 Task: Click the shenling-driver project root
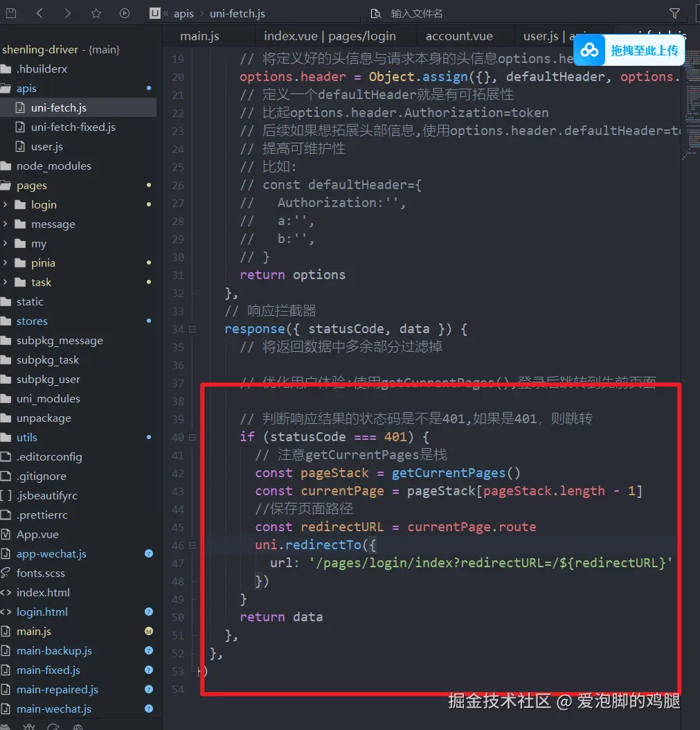click(x=60, y=49)
